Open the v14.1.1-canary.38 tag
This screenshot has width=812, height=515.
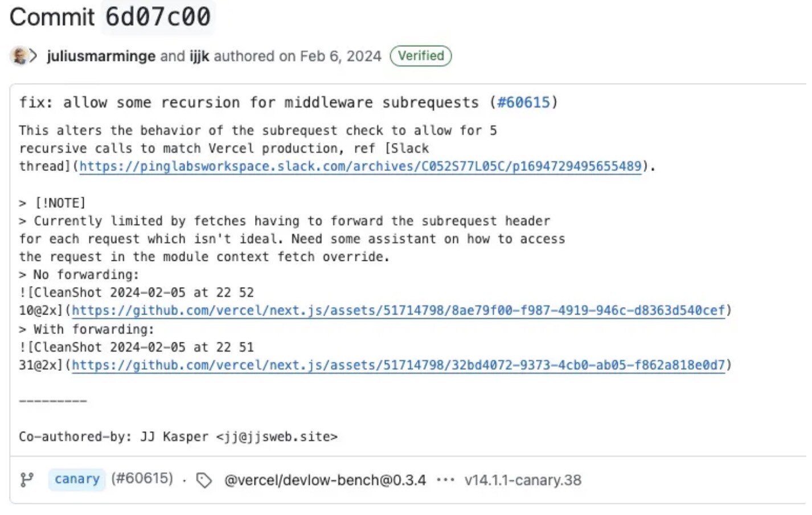(x=523, y=480)
